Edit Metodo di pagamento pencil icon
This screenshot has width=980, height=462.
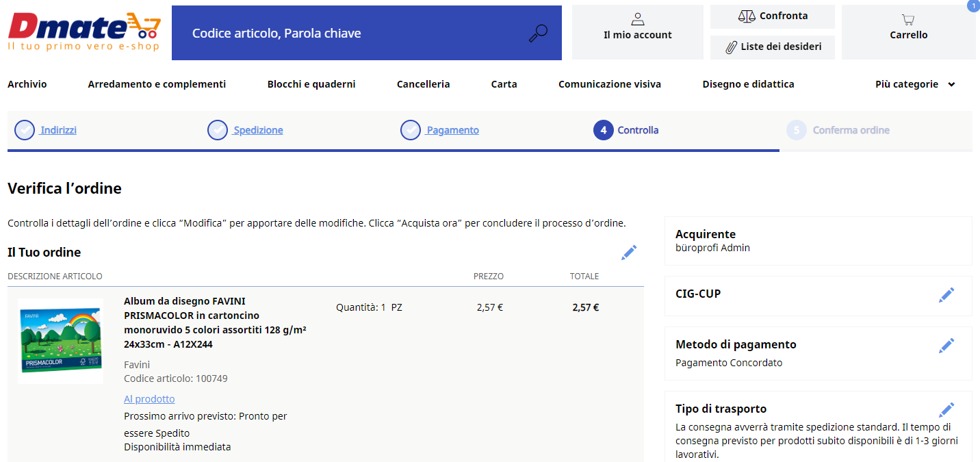point(946,346)
